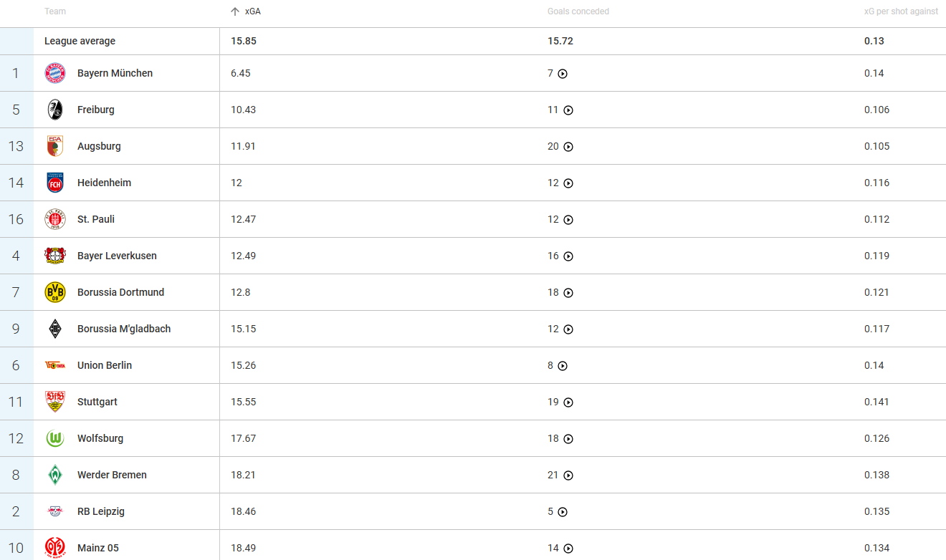Sort table by xGA column
The width and height of the screenshot is (946, 560).
pyautogui.click(x=252, y=11)
